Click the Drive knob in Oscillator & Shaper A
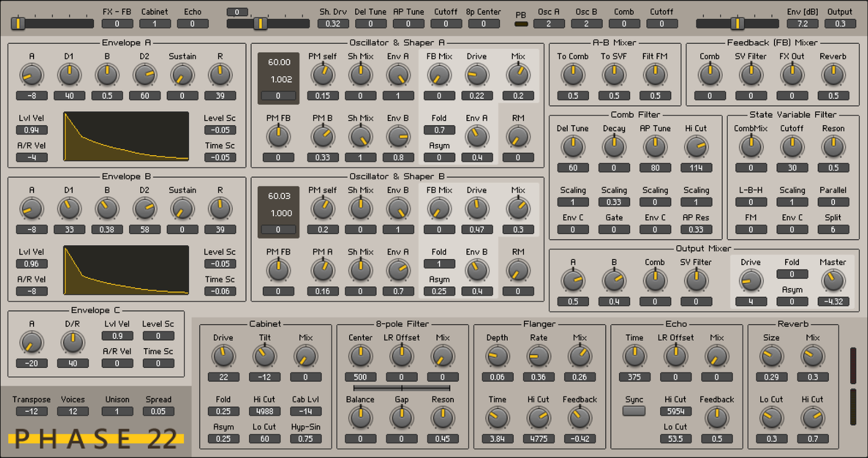The height and width of the screenshot is (458, 868). click(477, 75)
